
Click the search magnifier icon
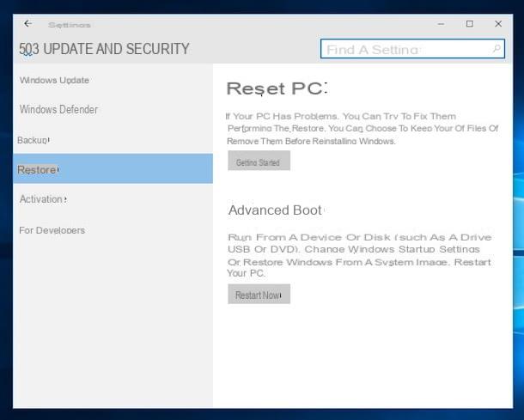(497, 49)
